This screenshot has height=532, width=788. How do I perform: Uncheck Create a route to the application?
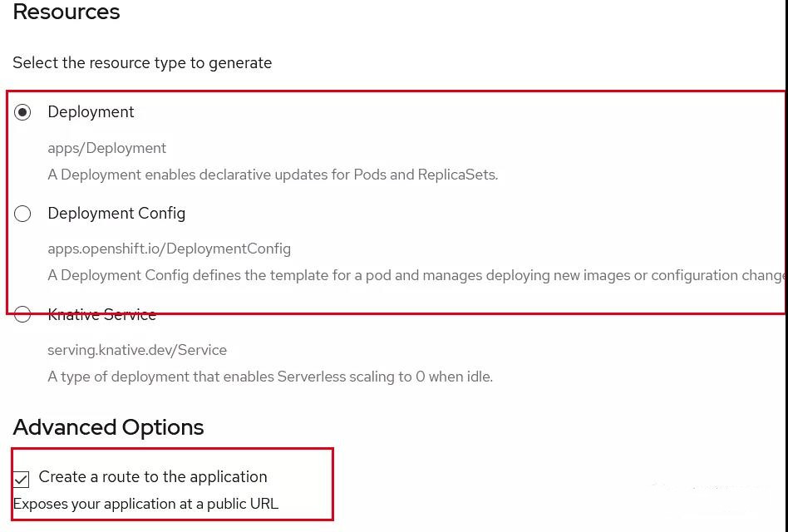click(21, 480)
